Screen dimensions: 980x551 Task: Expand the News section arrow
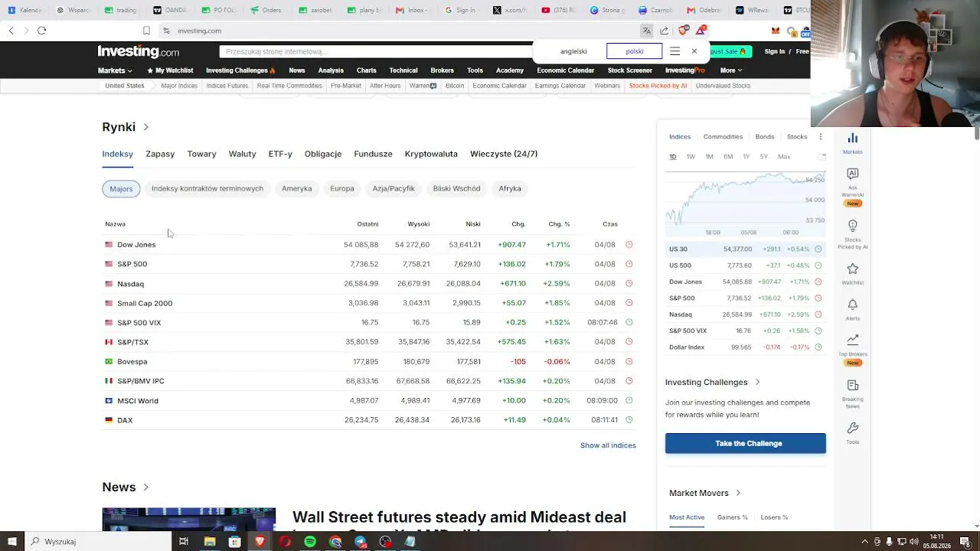145,487
